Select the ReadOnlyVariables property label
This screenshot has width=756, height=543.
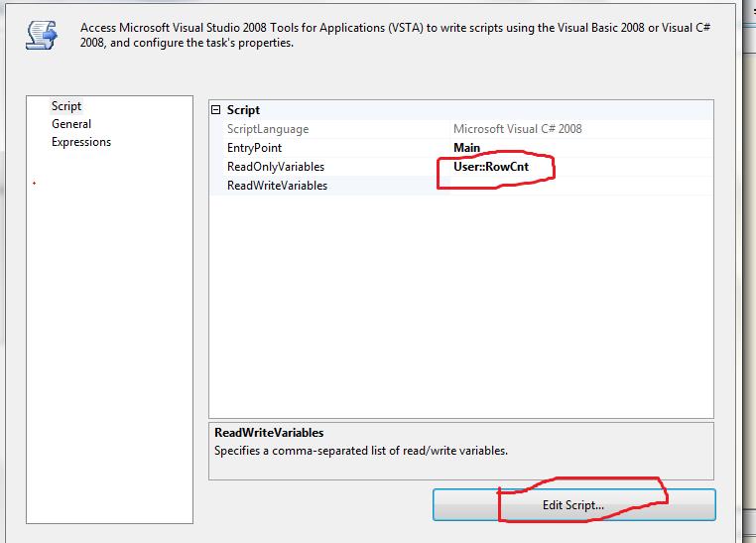point(275,167)
